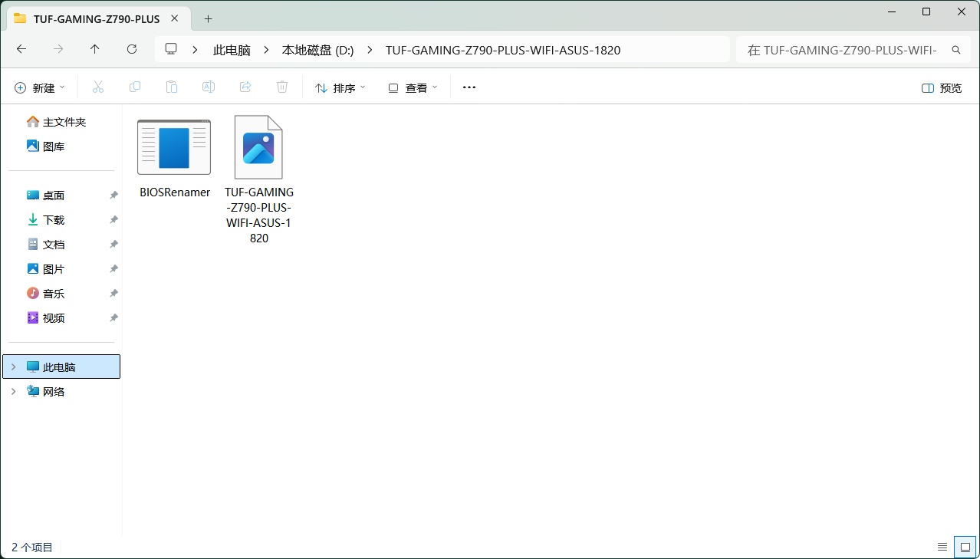Click the Cut scissors icon

tap(98, 87)
